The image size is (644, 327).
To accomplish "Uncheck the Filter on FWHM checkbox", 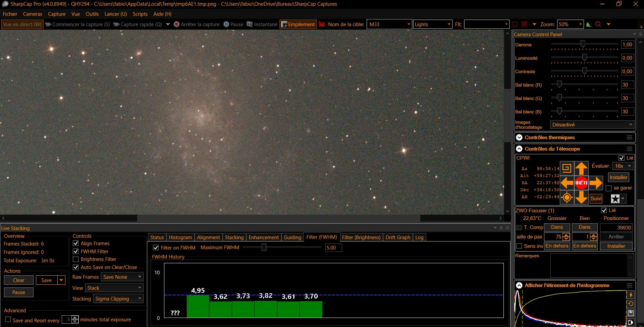I will (156, 248).
